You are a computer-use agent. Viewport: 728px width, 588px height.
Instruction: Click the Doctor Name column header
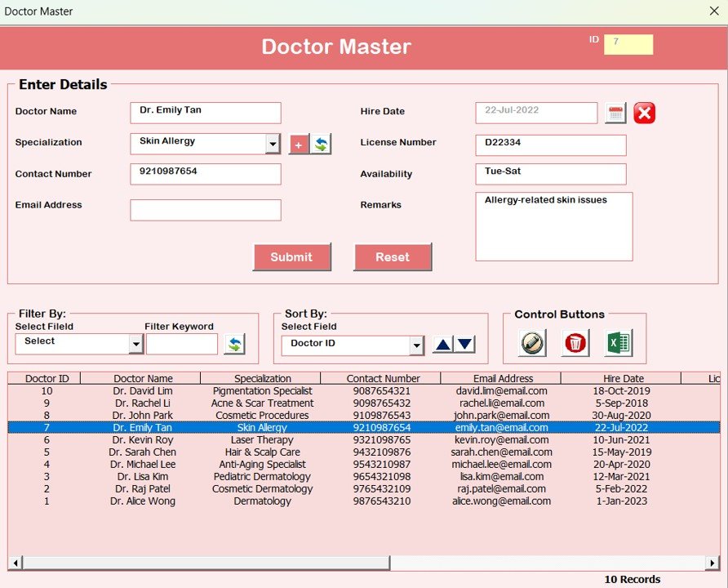coord(141,378)
